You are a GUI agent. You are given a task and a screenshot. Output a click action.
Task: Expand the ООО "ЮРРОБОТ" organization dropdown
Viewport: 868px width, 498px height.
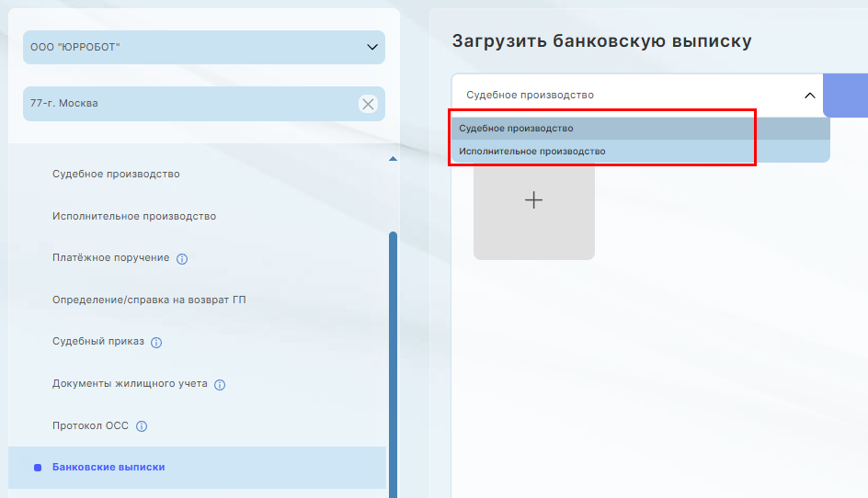[371, 47]
